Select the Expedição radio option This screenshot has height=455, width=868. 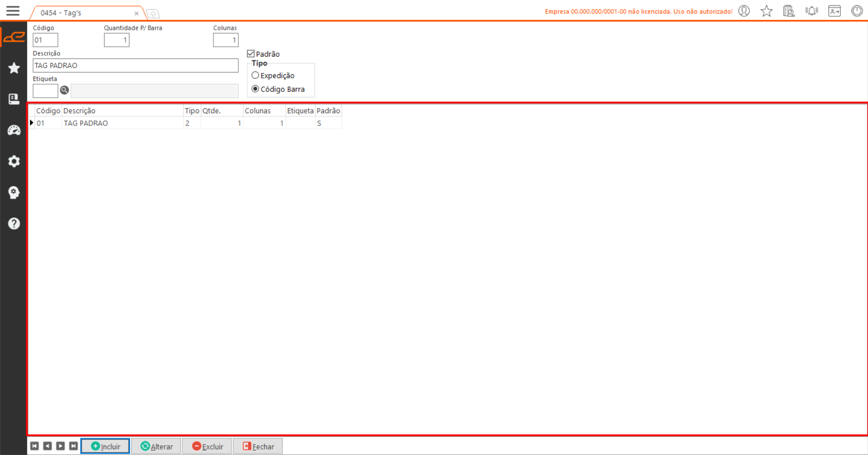pyautogui.click(x=256, y=76)
